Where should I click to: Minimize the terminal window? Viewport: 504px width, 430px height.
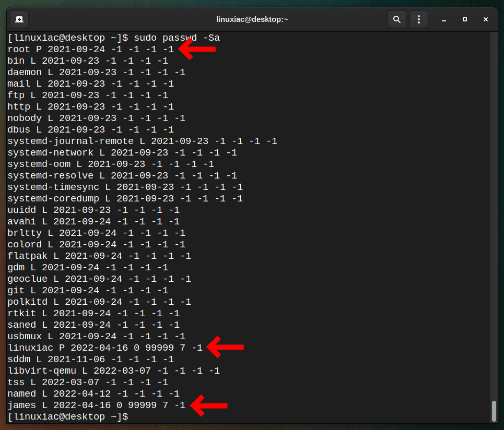point(444,20)
